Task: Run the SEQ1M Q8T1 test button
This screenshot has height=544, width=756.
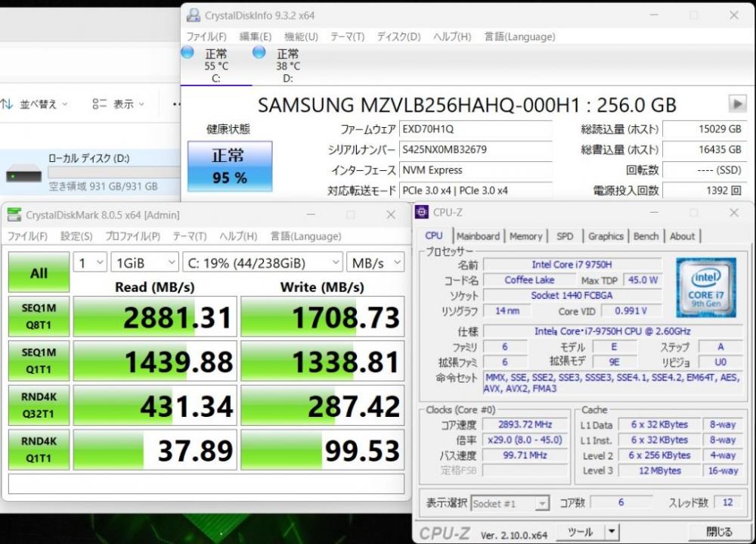Action: coord(39,316)
